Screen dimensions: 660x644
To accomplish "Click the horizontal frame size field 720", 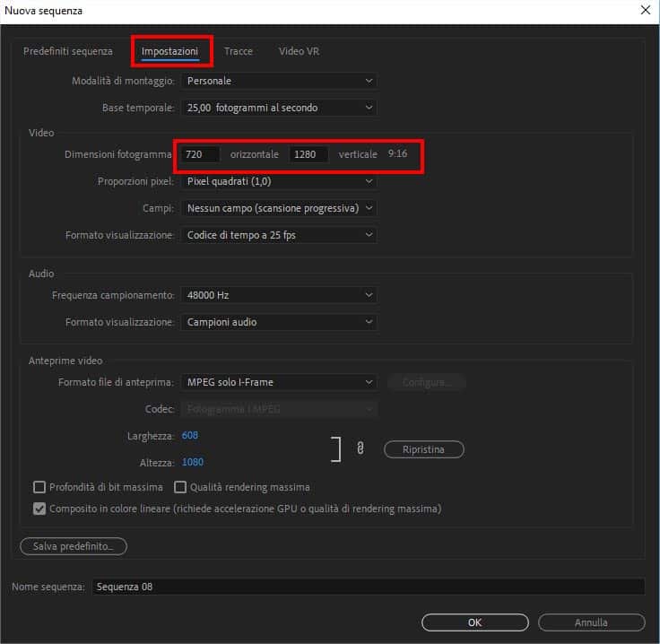I will 200,154.
